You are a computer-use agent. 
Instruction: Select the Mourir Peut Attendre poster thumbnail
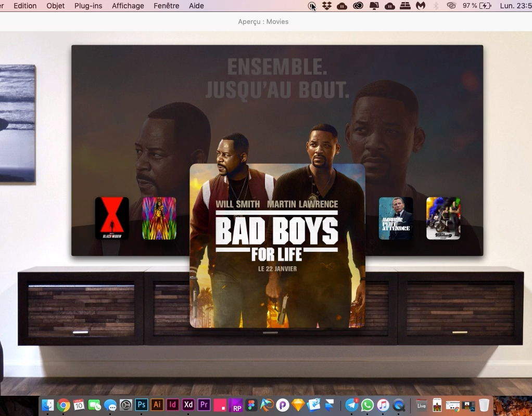(396, 218)
